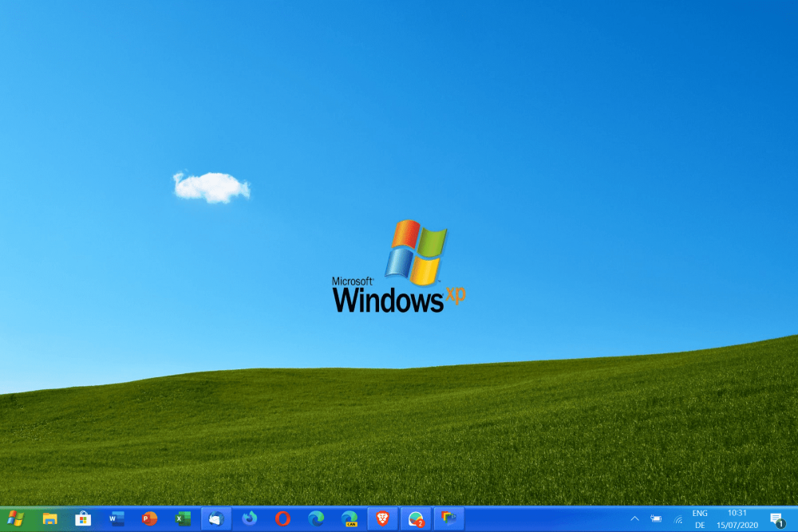
Task: Open the multicolored windows app on taskbar
Action: point(448,518)
